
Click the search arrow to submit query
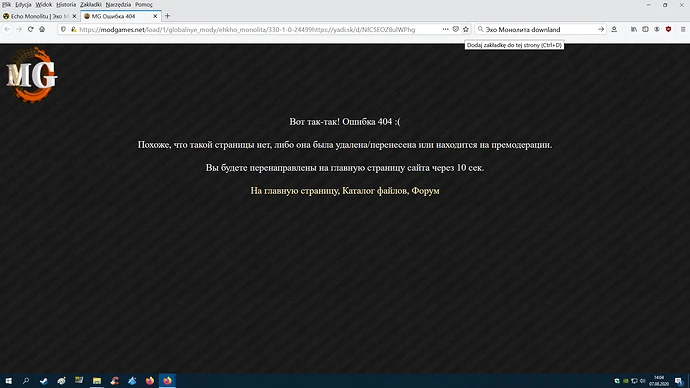click(x=601, y=29)
